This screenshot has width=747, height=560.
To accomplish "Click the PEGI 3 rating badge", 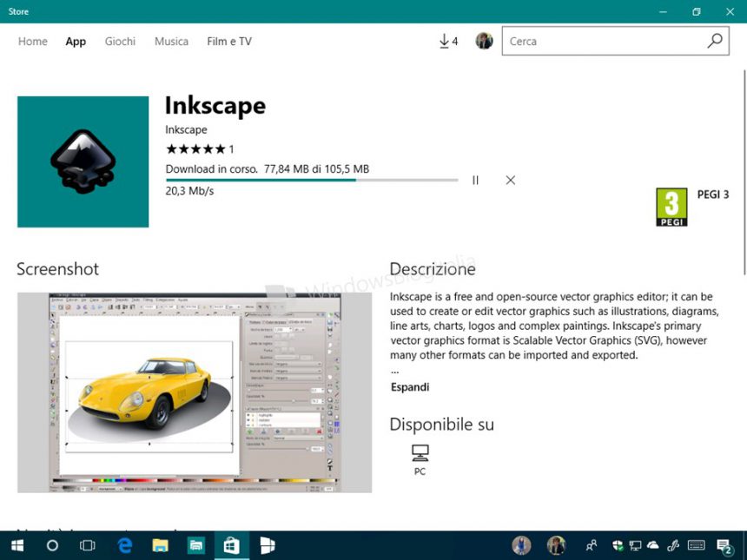I will click(671, 207).
